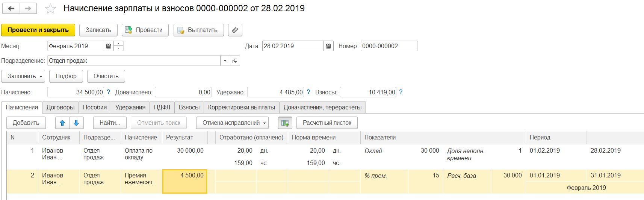
Task: Open search with Найти...
Action: (x=110, y=123)
